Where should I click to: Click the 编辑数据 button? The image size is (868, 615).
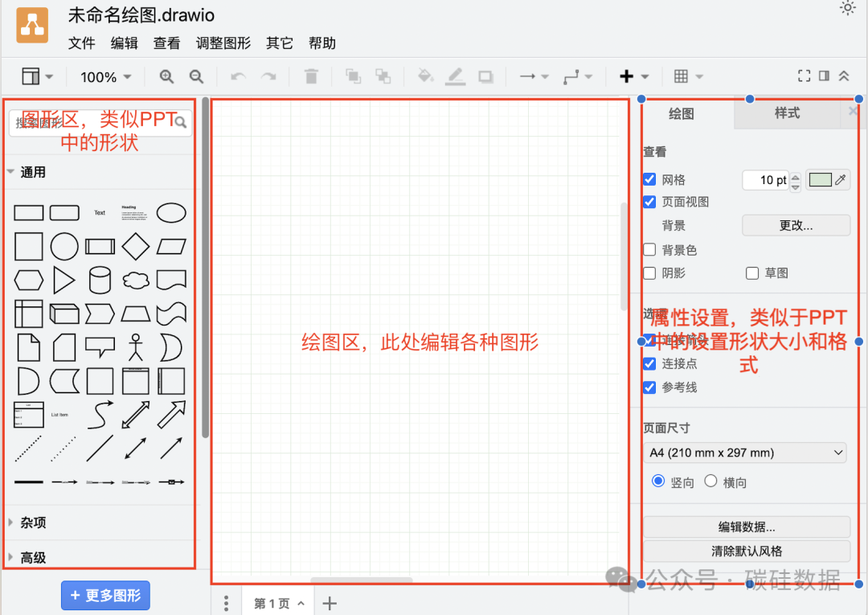coord(746,527)
